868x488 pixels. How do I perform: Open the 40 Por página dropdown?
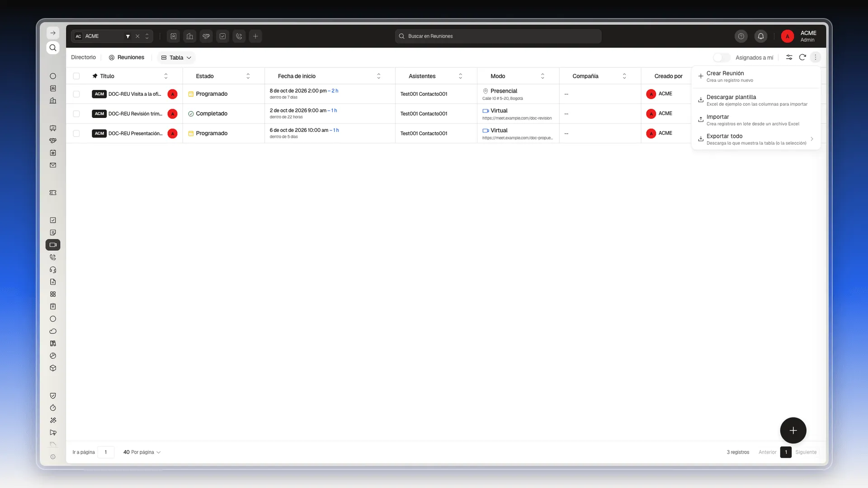click(x=142, y=452)
